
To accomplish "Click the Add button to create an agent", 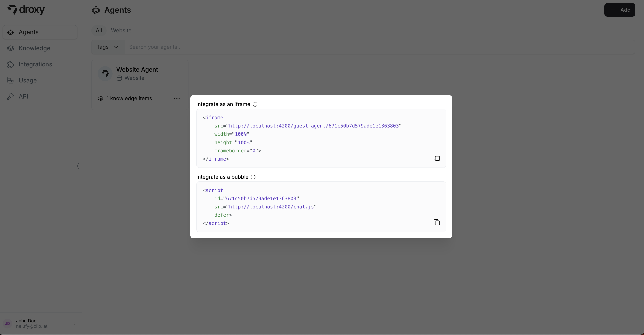I will point(620,10).
